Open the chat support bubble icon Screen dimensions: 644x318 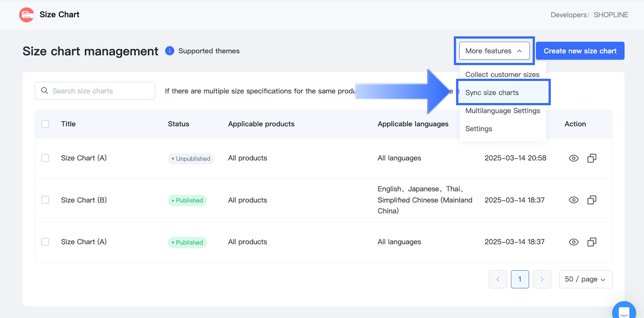coord(624,312)
